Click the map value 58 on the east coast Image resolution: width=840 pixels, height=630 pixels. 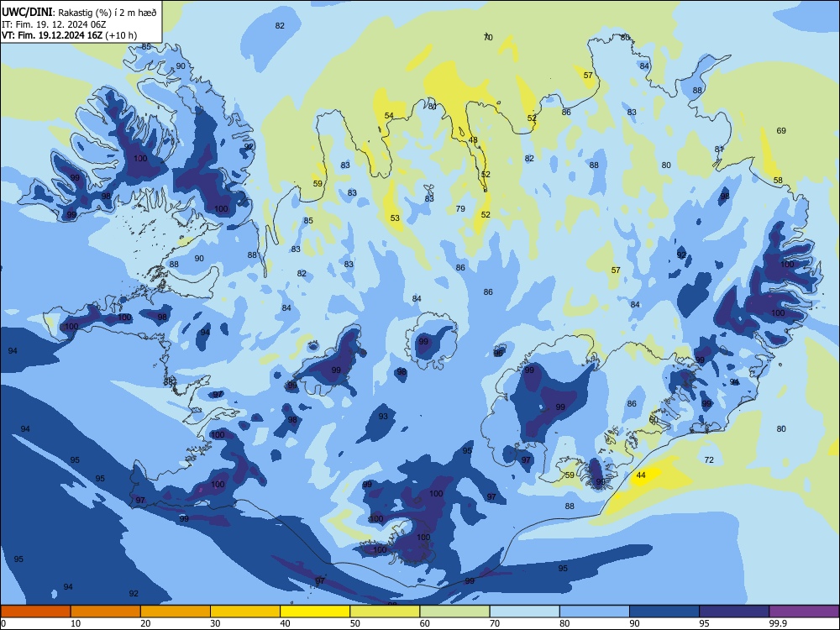click(778, 180)
